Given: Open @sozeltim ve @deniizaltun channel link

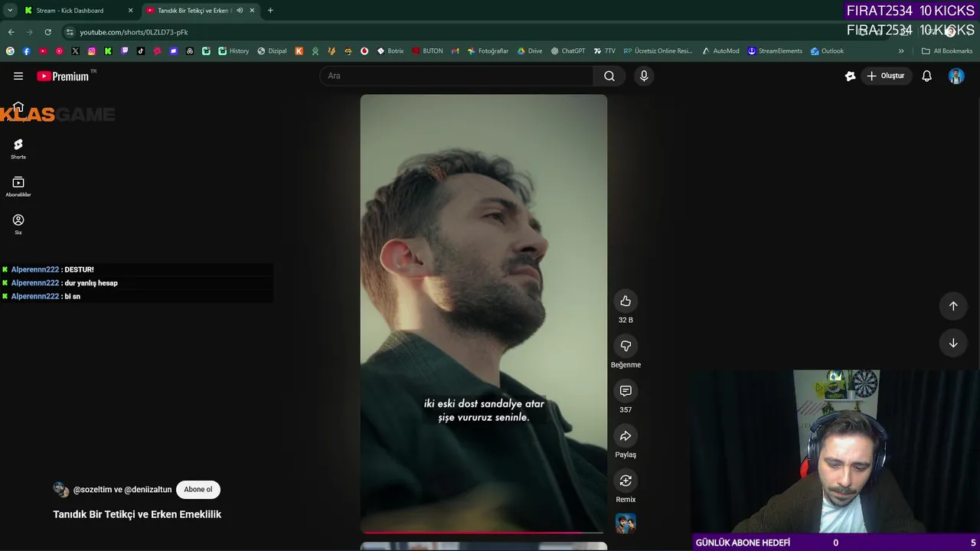Looking at the screenshot, I should (122, 490).
